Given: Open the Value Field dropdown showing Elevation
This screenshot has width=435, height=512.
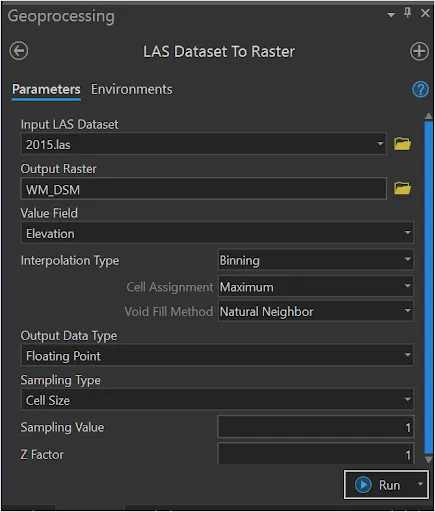Looking at the screenshot, I should (217, 233).
